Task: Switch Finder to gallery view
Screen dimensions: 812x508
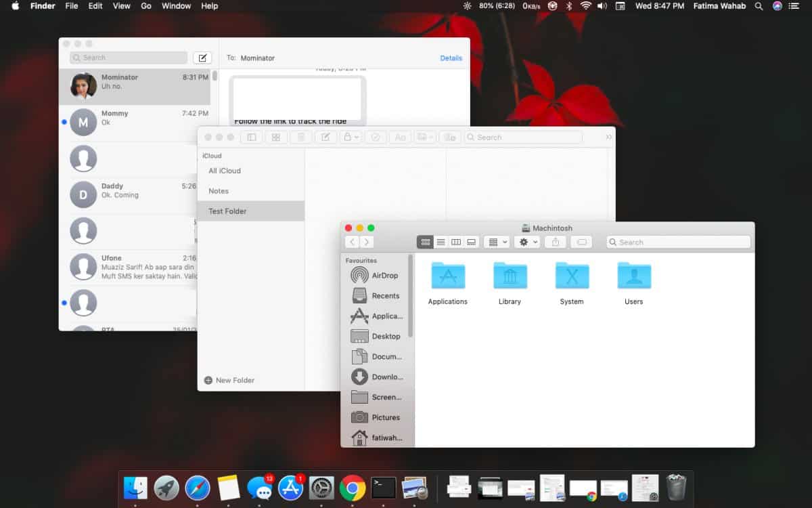Action: point(472,242)
